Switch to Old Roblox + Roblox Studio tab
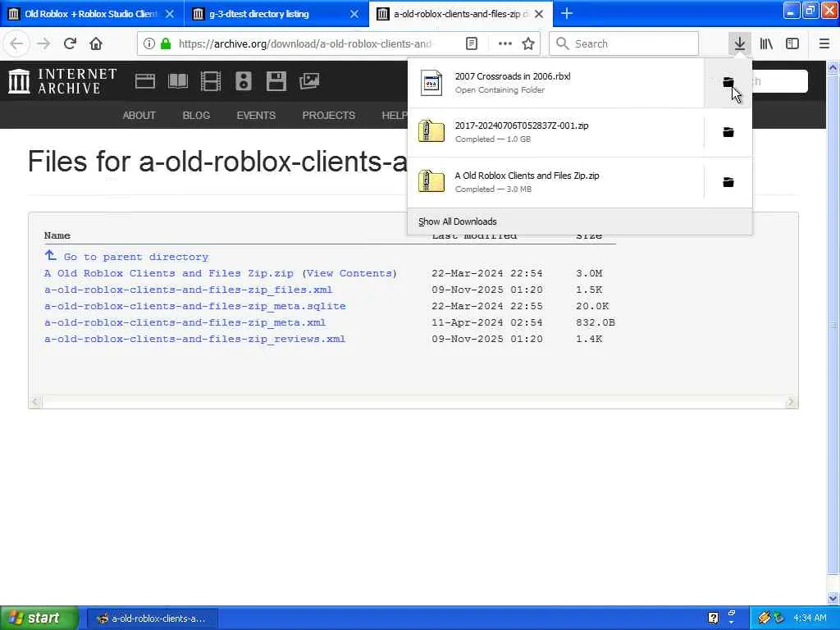 [91, 13]
